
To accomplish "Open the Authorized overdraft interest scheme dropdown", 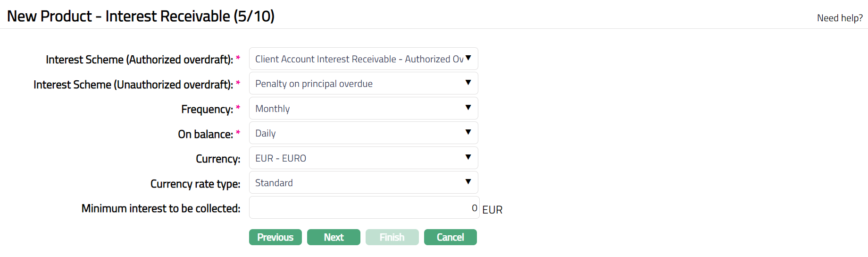I will (x=363, y=59).
